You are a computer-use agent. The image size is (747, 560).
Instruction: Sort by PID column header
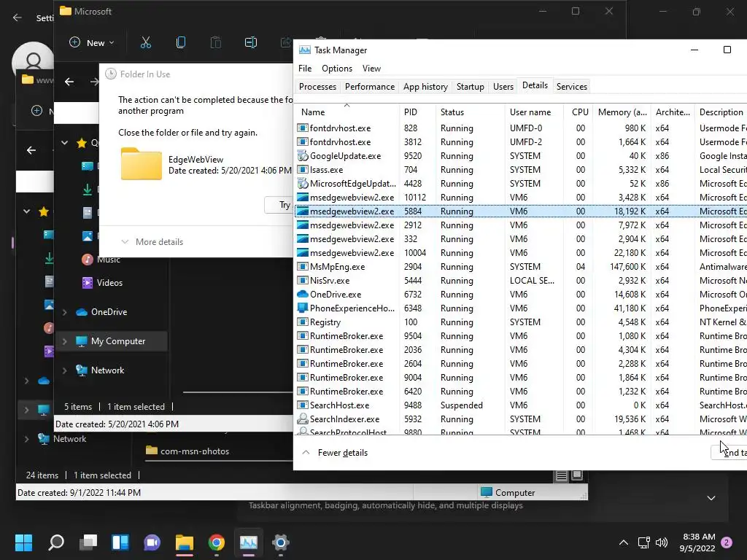(x=417, y=112)
